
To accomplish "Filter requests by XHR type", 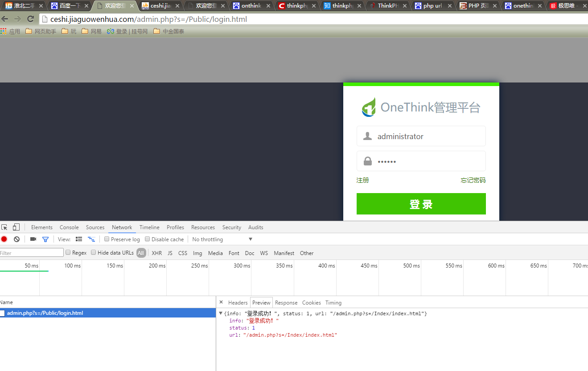I will coord(156,253).
